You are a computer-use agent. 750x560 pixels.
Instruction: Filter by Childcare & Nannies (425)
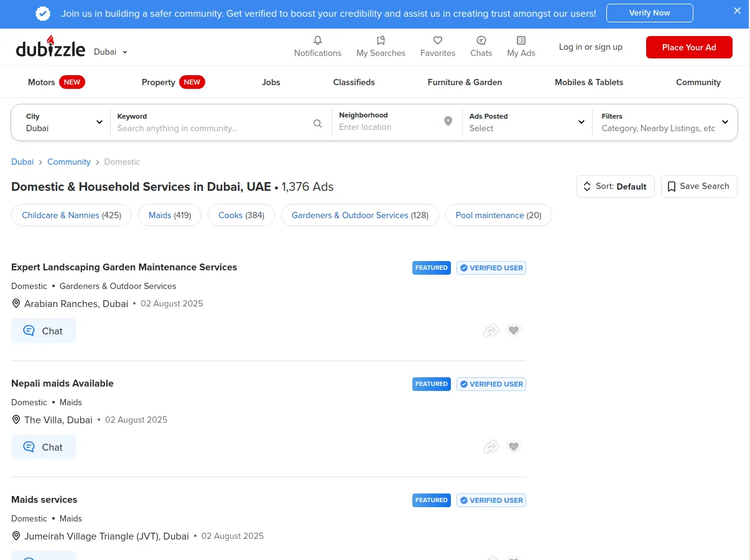[x=72, y=215]
